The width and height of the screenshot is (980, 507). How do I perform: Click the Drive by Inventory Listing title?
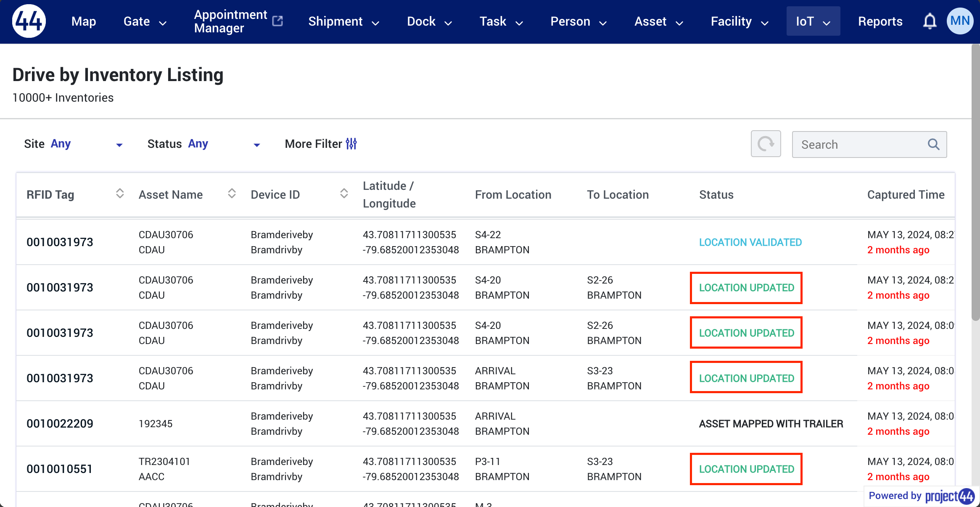[118, 75]
